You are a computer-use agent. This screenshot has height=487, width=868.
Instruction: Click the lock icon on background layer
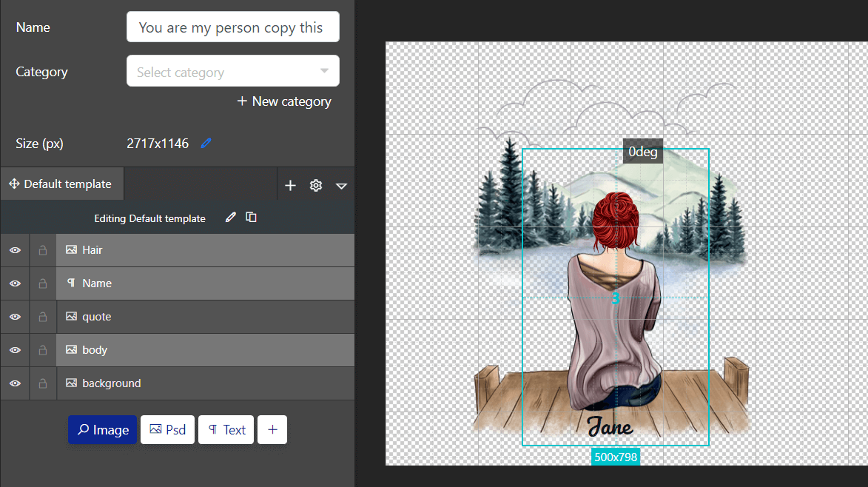click(x=43, y=383)
